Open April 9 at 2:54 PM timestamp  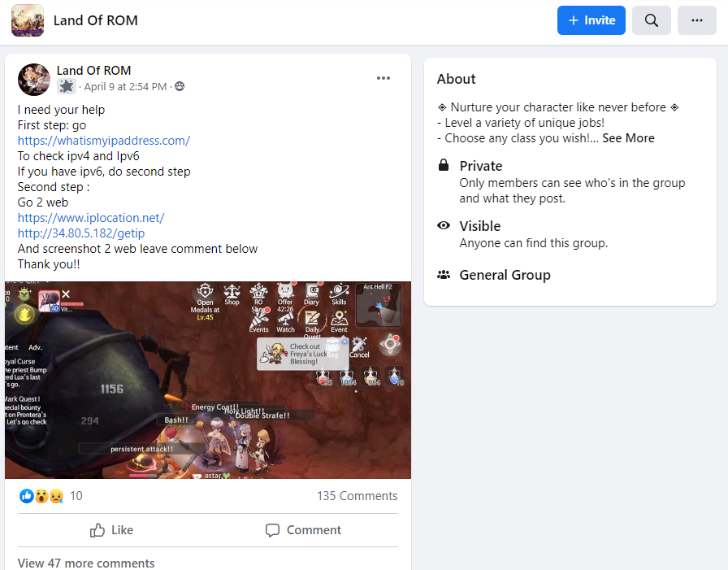pyautogui.click(x=125, y=87)
